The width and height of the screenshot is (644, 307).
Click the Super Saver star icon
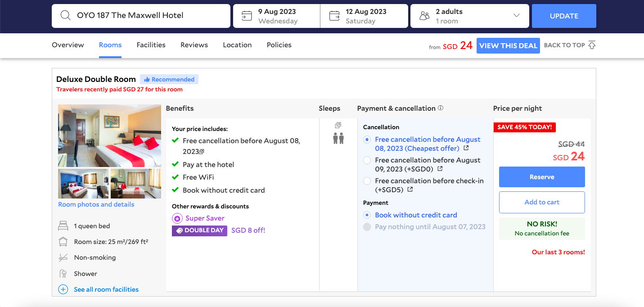tap(177, 218)
